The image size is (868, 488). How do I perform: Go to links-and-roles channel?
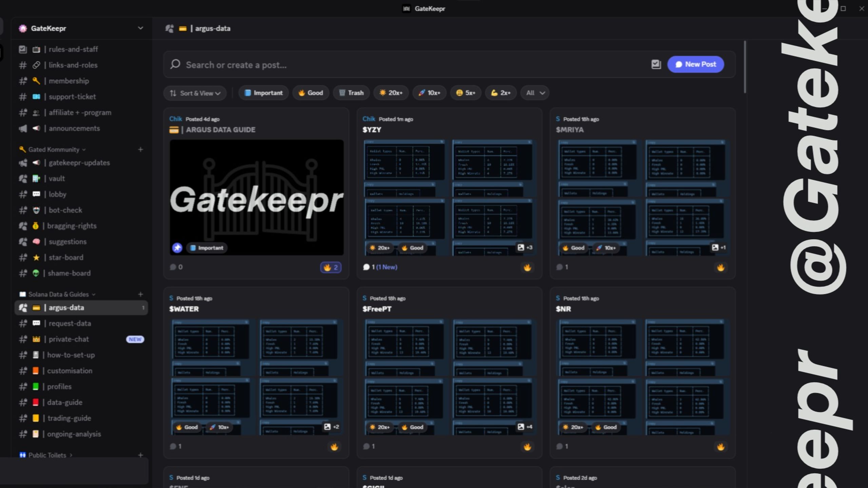coord(81,65)
